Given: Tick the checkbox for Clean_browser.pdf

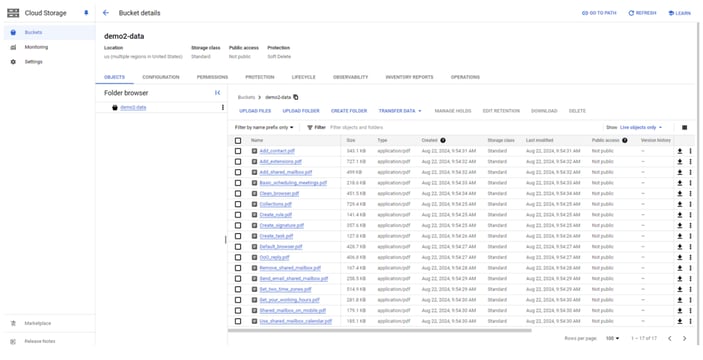Looking at the screenshot, I should [x=238, y=194].
